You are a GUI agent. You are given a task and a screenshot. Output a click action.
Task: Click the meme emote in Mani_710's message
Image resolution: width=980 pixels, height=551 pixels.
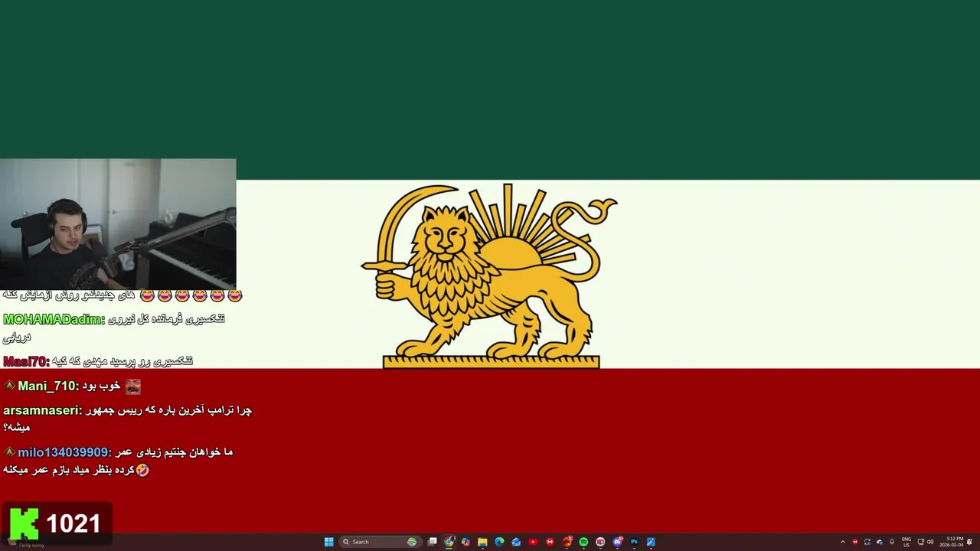pos(133,386)
